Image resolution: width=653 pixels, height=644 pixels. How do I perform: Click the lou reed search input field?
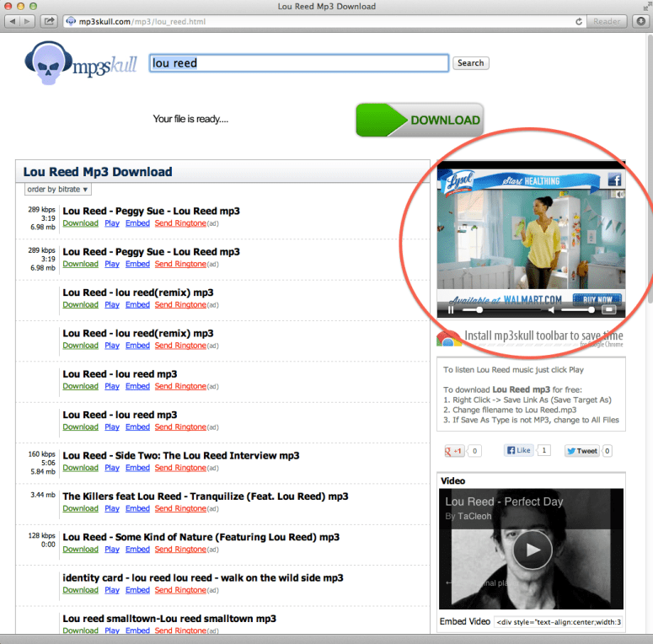298,63
